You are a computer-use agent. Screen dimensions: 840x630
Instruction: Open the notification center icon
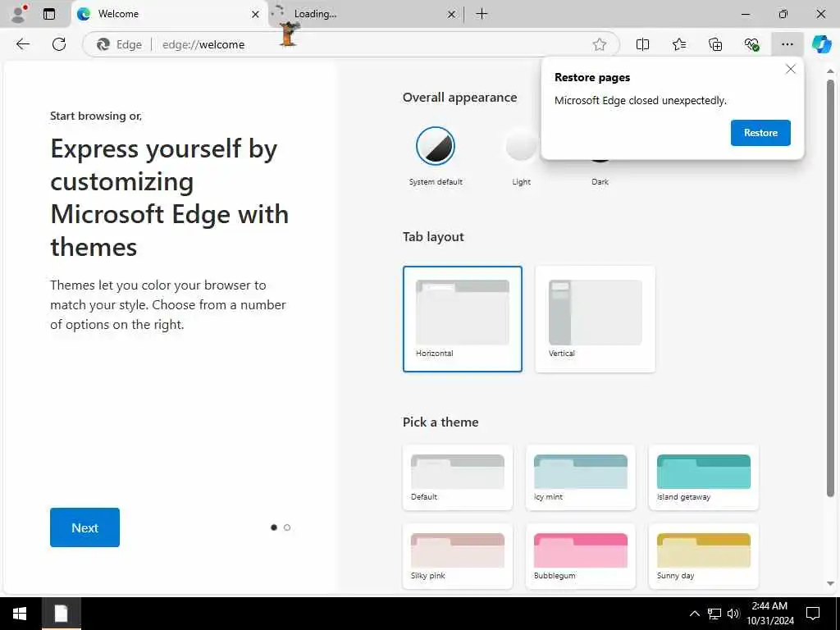coord(813,614)
